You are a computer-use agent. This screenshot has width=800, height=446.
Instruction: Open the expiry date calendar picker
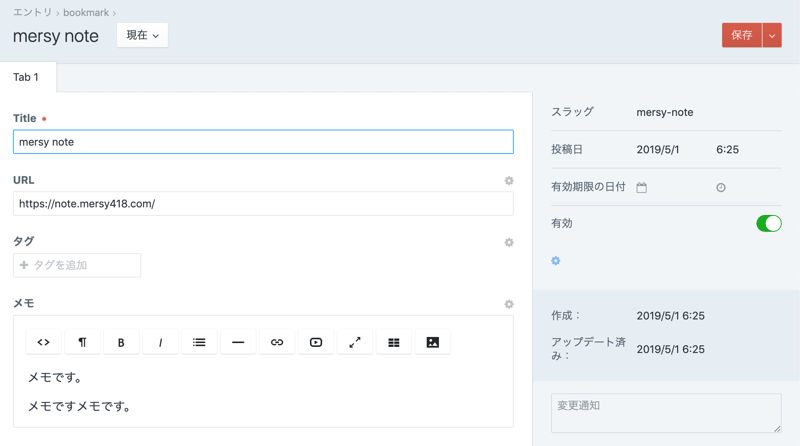(642, 187)
